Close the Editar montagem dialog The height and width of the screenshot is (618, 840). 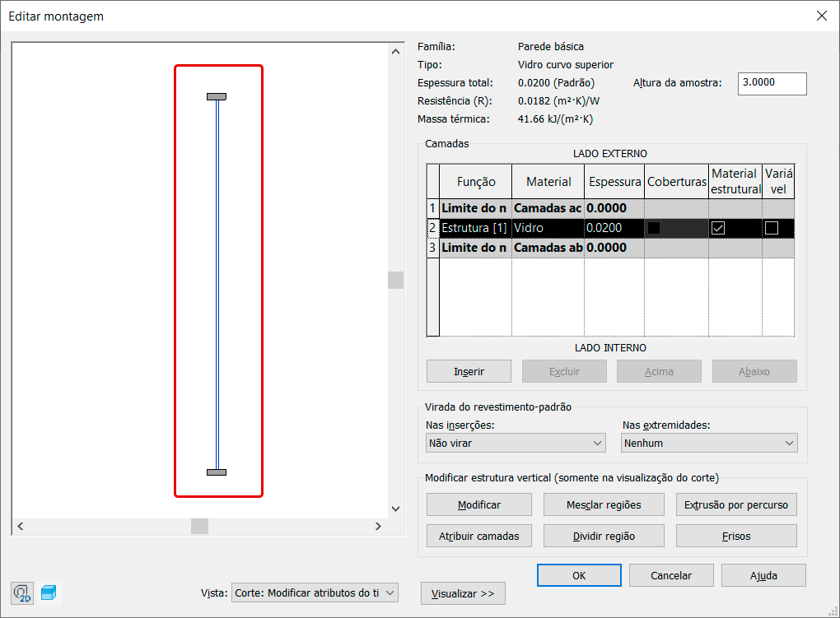click(x=820, y=16)
